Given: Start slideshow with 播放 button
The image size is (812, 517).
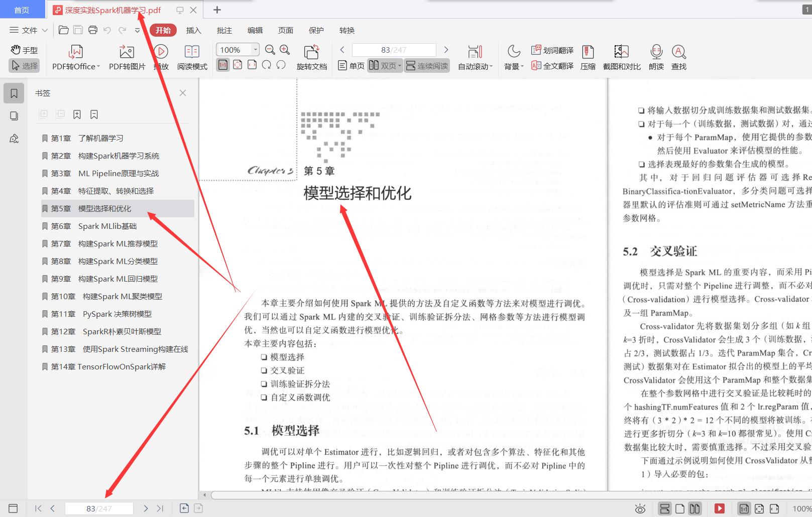Looking at the screenshot, I should tap(161, 57).
